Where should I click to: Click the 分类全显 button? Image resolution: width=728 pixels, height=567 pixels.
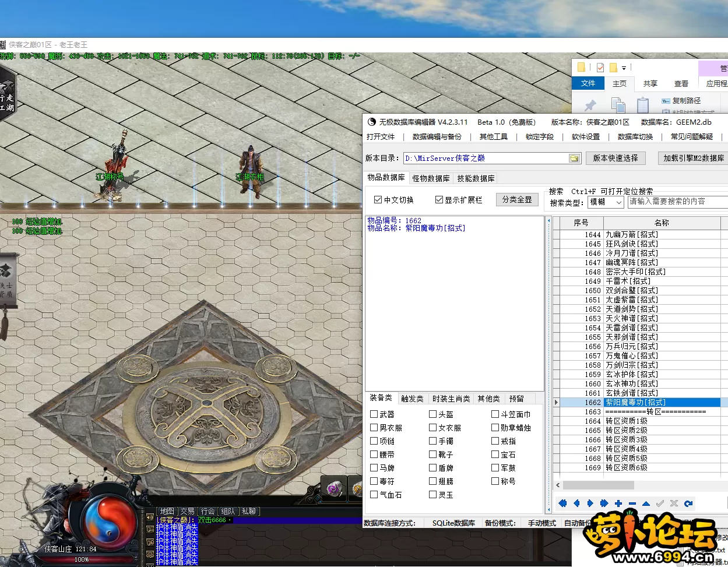point(517,199)
